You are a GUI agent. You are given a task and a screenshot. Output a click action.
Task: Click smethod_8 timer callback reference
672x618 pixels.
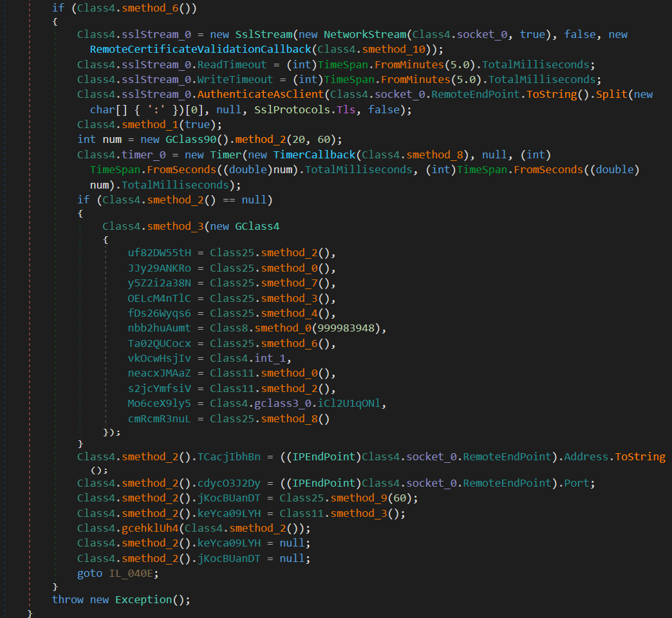tap(434, 154)
